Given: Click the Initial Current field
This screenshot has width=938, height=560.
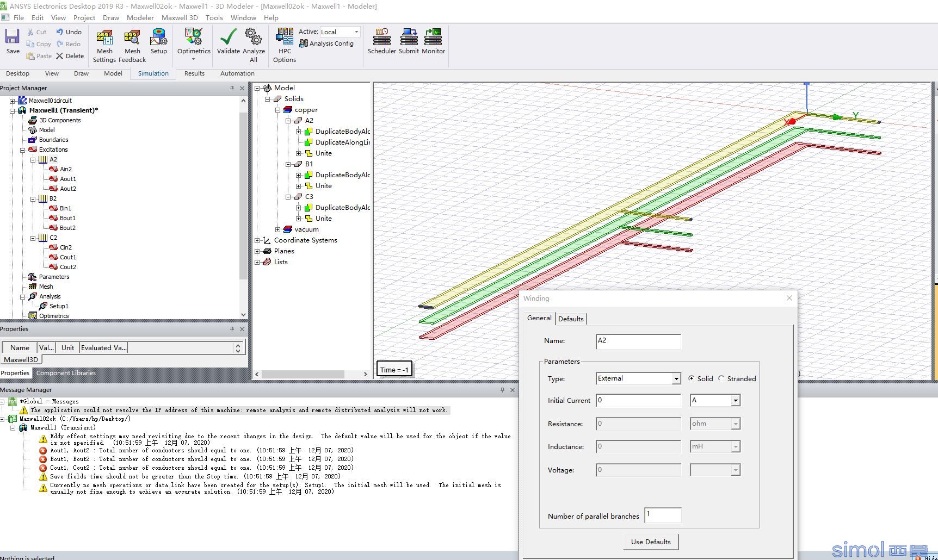Looking at the screenshot, I should pyautogui.click(x=638, y=401).
